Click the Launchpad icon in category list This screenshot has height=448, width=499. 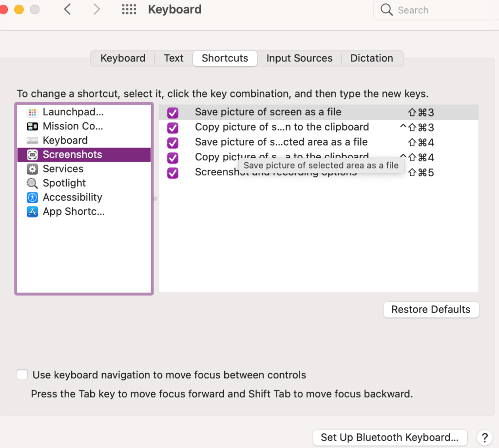click(32, 112)
